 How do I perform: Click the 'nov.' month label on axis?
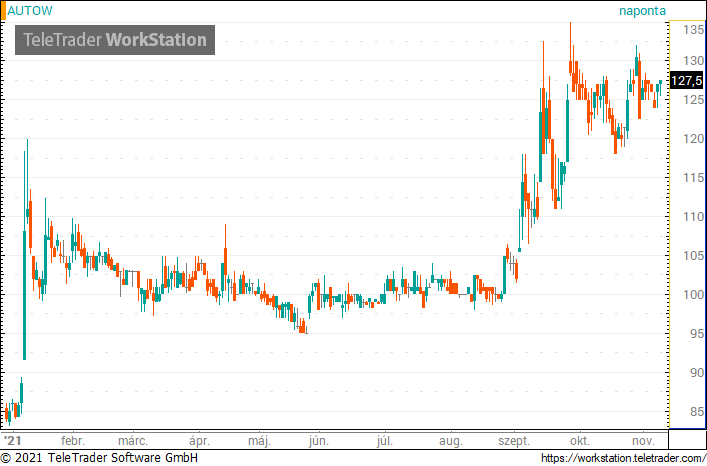pyautogui.click(x=643, y=441)
